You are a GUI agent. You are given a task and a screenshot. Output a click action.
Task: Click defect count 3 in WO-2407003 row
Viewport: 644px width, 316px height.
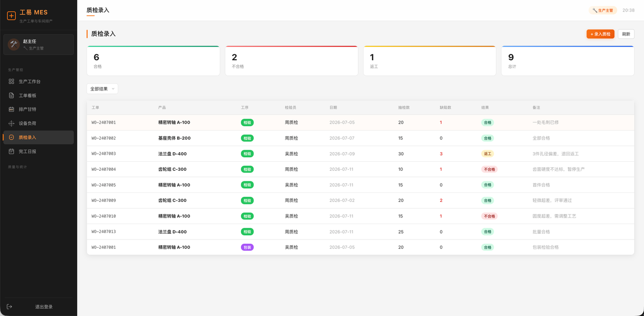pos(441,154)
